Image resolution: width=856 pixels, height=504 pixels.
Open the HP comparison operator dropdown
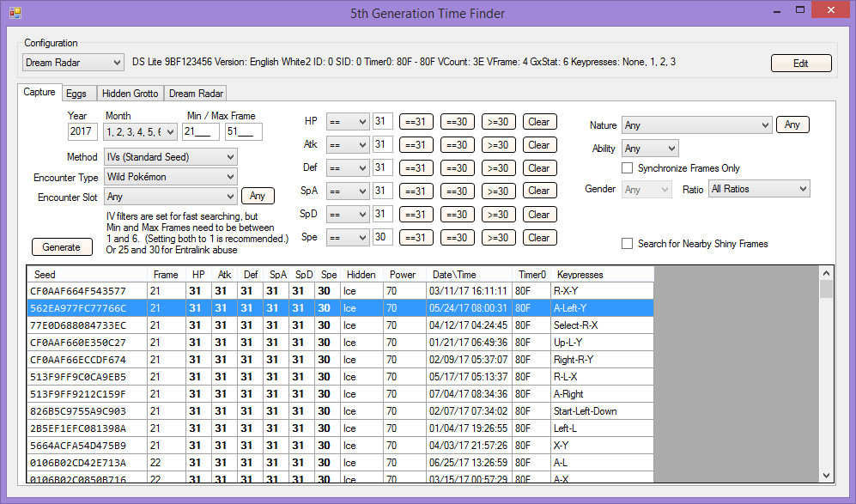pos(348,122)
